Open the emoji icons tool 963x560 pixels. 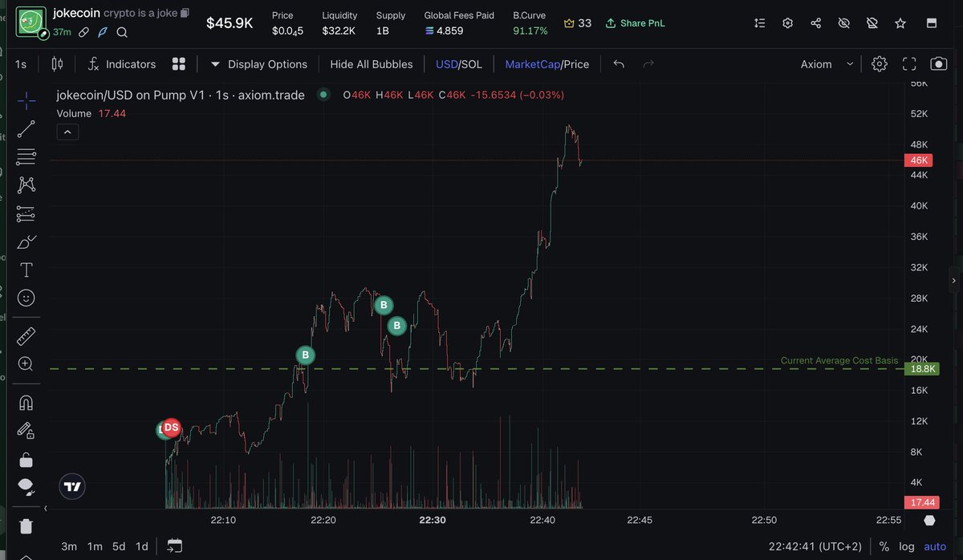pos(26,298)
